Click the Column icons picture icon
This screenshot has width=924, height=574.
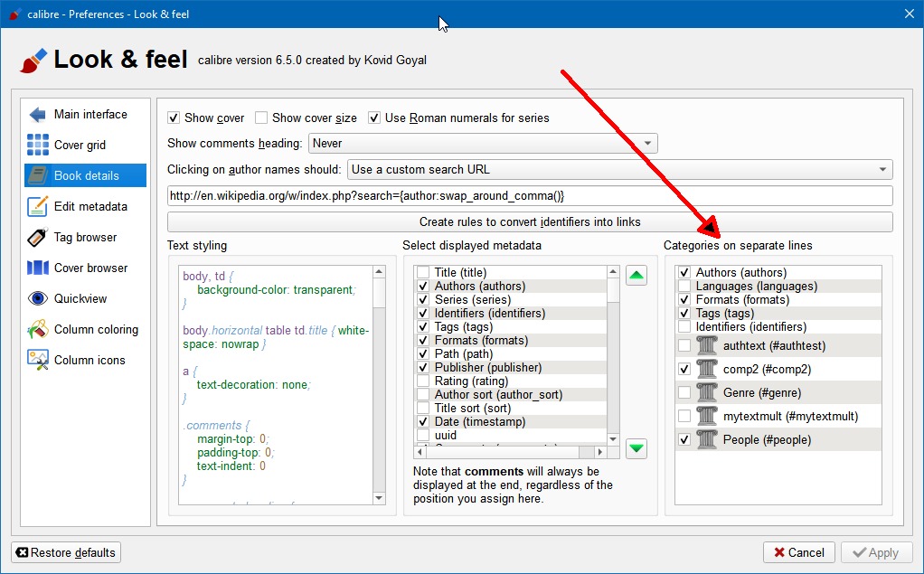[x=38, y=360]
